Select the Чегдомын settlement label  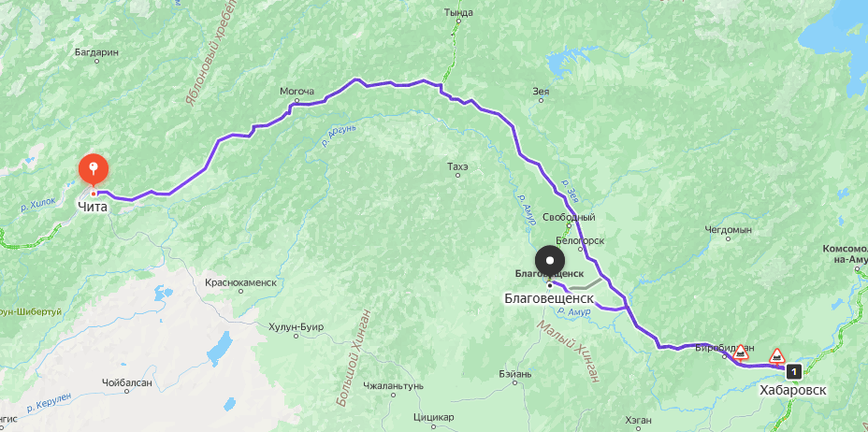[x=728, y=229]
